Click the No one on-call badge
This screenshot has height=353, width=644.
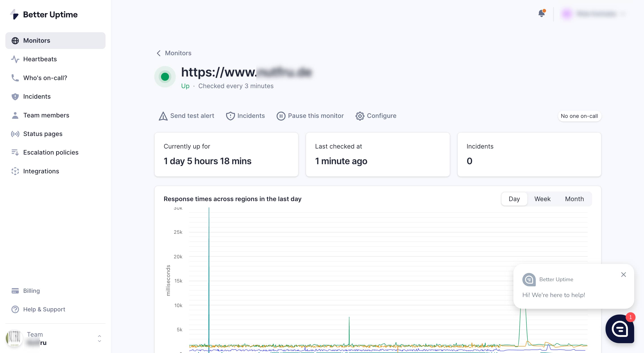click(x=579, y=116)
